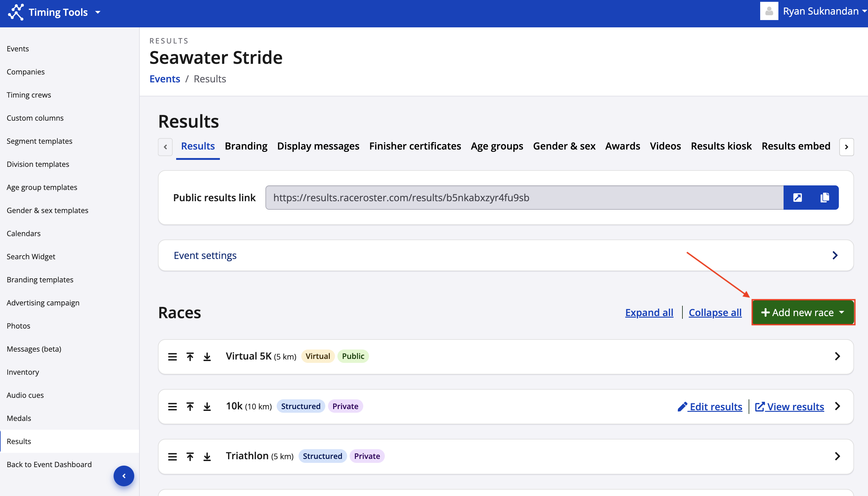The width and height of the screenshot is (868, 496).
Task: Click the Expand all link
Action: point(649,312)
